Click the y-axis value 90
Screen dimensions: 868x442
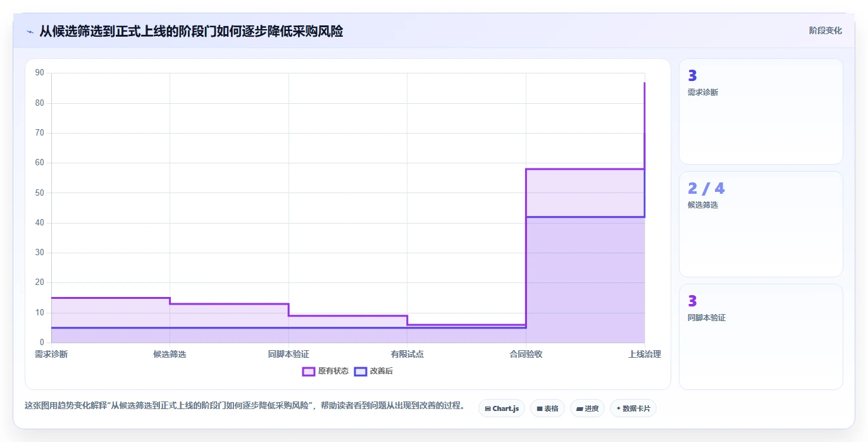(40, 73)
